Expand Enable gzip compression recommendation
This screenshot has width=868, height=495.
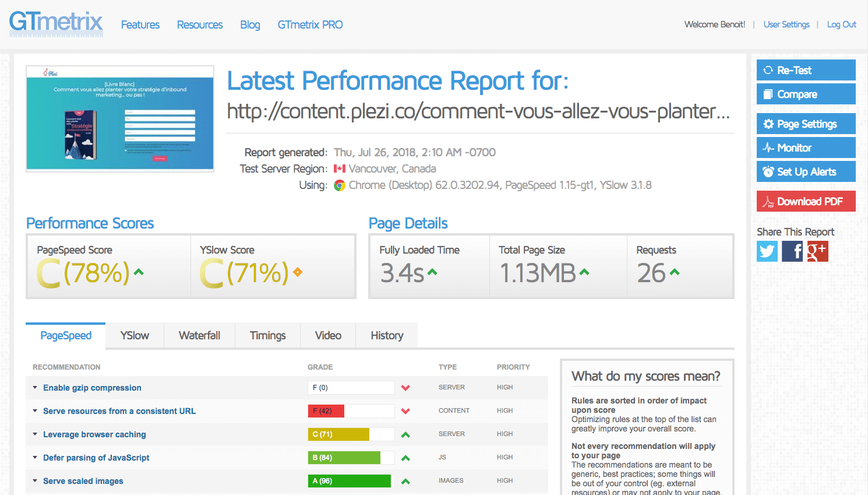point(92,388)
